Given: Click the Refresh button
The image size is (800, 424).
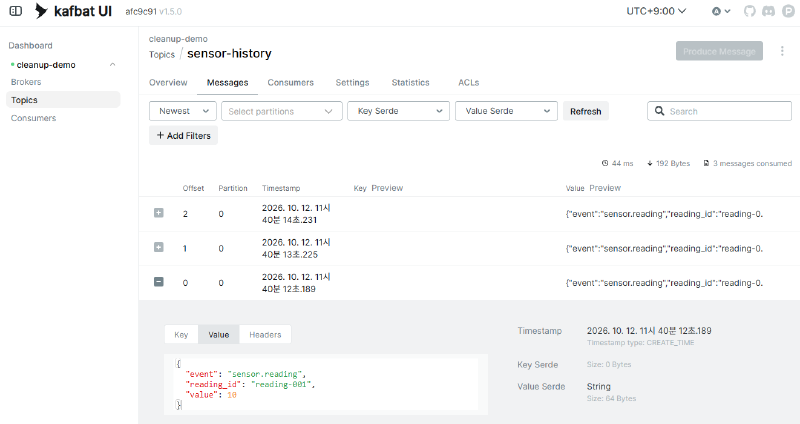Looking at the screenshot, I should (586, 111).
